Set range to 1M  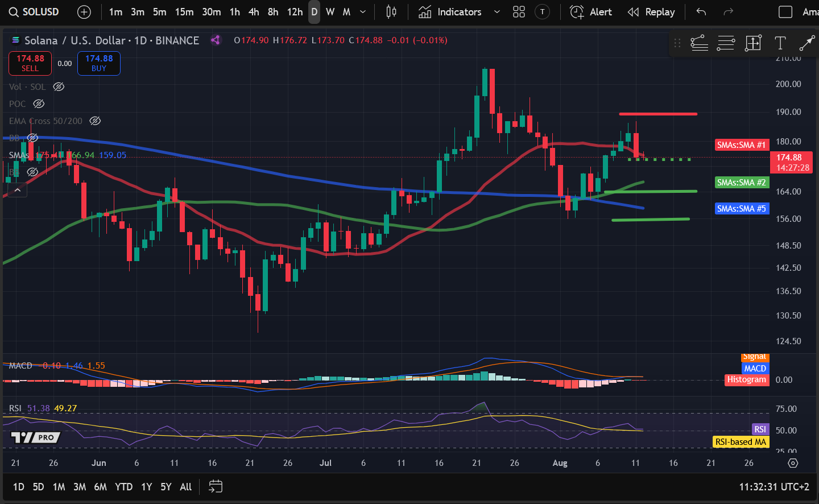point(59,487)
